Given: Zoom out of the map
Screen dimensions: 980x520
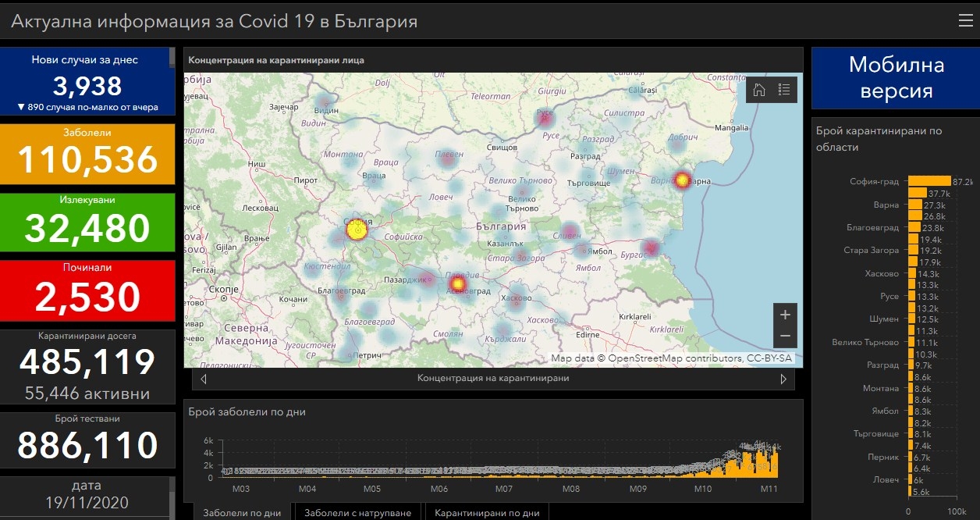Looking at the screenshot, I should pos(785,336).
